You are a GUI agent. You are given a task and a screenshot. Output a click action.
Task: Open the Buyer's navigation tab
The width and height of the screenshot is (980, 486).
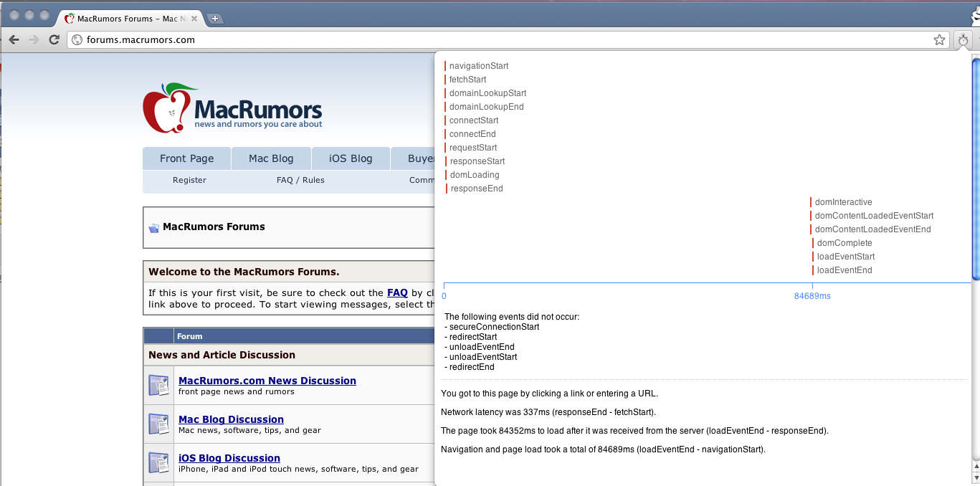[413, 158]
